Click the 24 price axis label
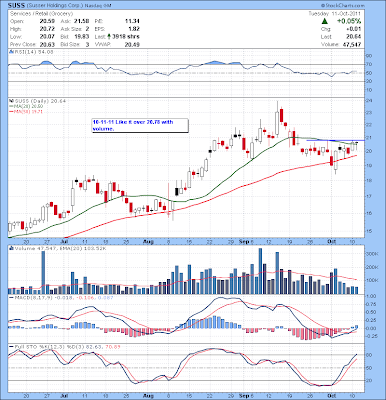 [369, 101]
